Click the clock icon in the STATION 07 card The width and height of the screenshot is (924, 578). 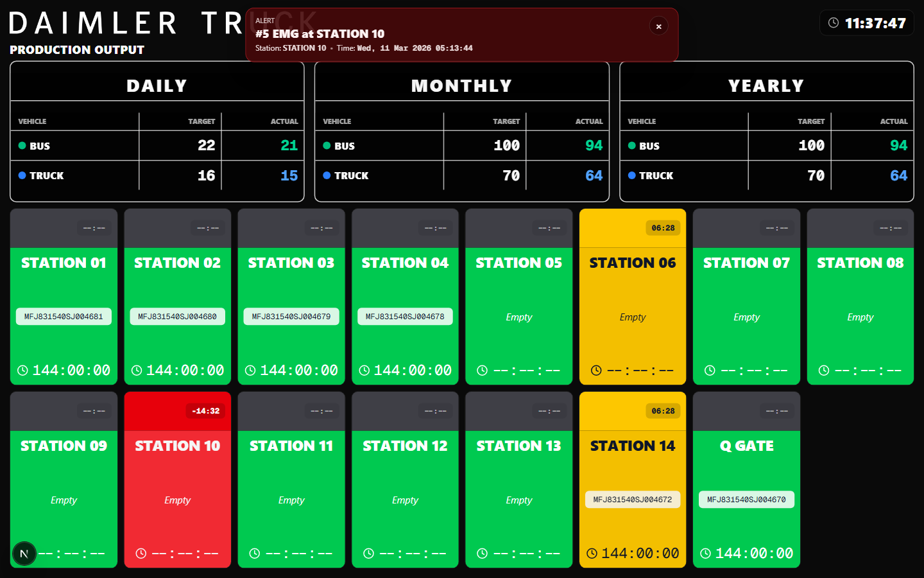[x=710, y=371]
